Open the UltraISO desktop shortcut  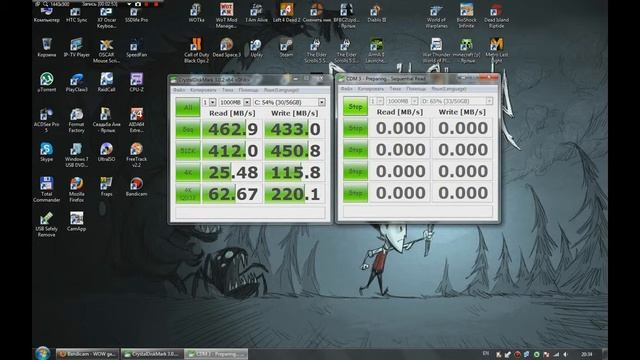pyautogui.click(x=106, y=152)
